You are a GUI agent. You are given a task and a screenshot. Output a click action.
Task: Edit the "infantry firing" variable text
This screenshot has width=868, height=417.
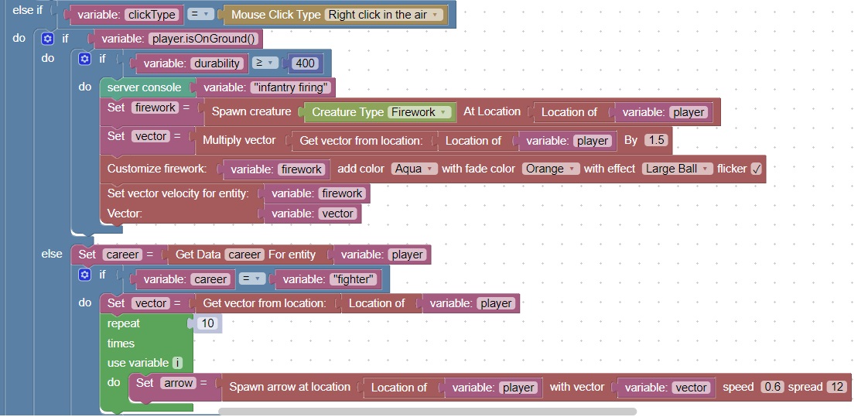291,87
